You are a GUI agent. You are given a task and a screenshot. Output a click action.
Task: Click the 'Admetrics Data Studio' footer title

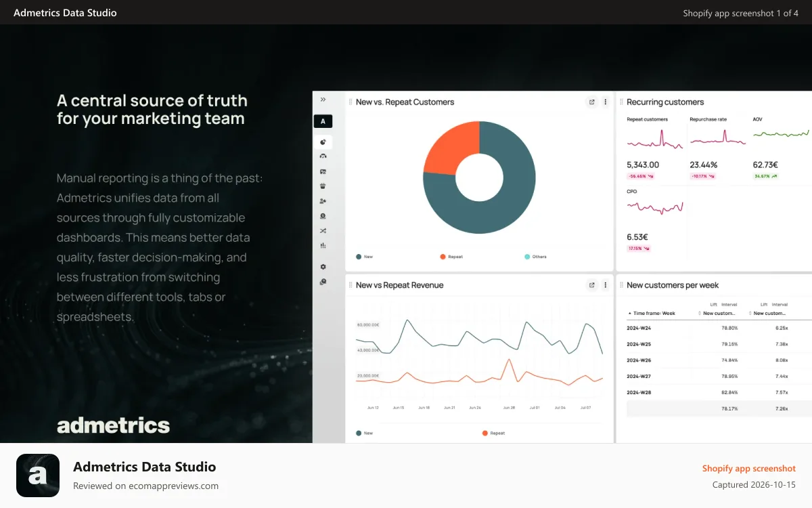click(x=145, y=467)
